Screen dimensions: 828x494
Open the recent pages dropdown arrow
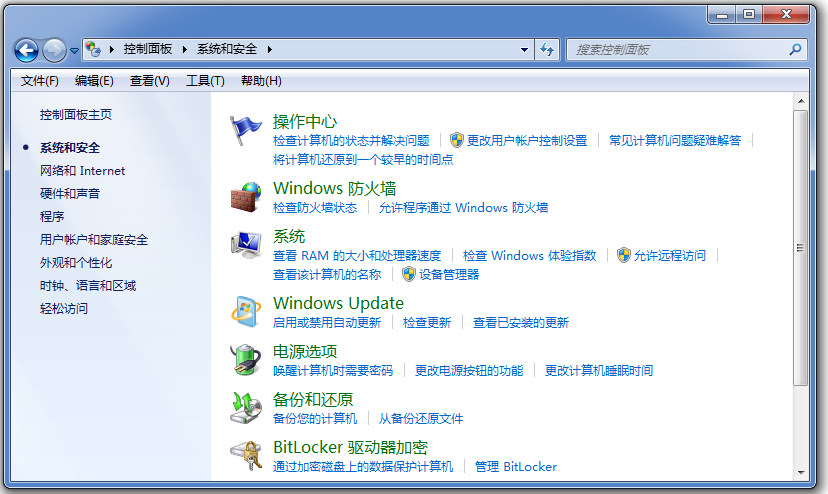pos(74,51)
